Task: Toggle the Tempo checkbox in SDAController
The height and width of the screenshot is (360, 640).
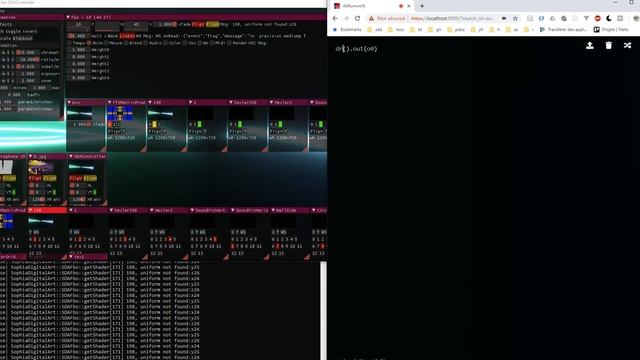Action: (69, 43)
